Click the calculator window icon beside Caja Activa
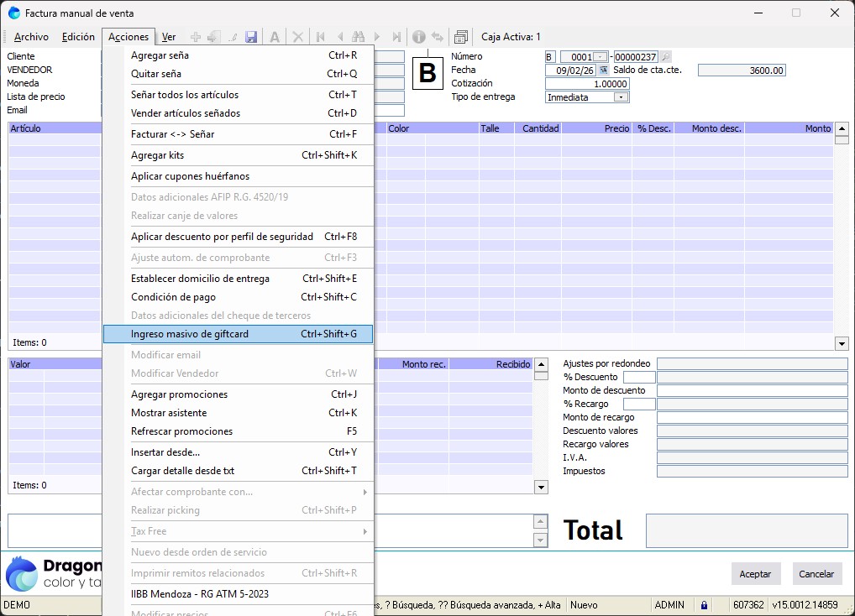Viewport: 855px width, 616px height. pyautogui.click(x=460, y=37)
